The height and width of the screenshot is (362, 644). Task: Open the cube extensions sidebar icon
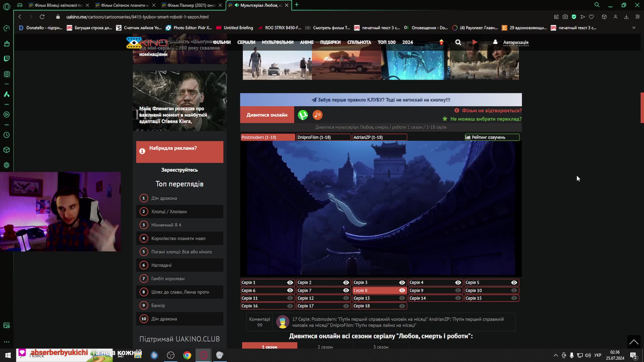pos(7,150)
